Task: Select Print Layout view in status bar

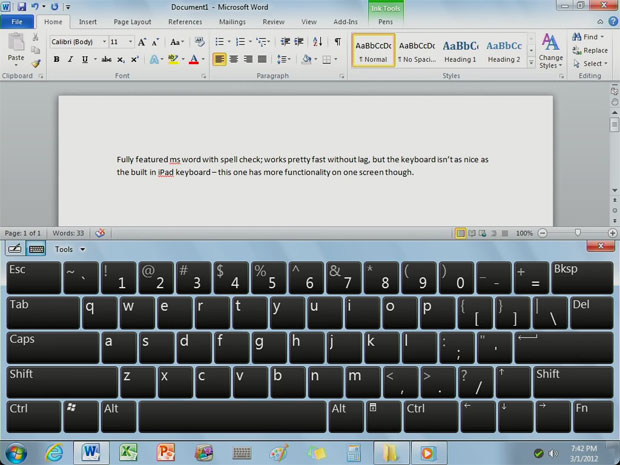Action: pyautogui.click(x=461, y=233)
